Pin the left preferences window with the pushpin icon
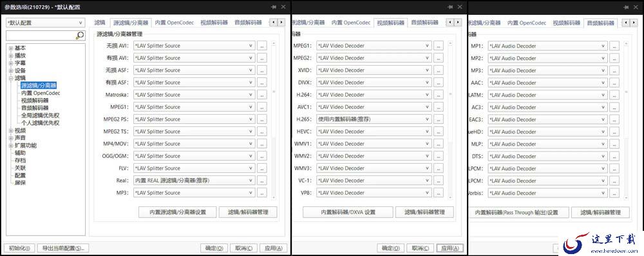The height and width of the screenshot is (256, 644). pos(274,7)
